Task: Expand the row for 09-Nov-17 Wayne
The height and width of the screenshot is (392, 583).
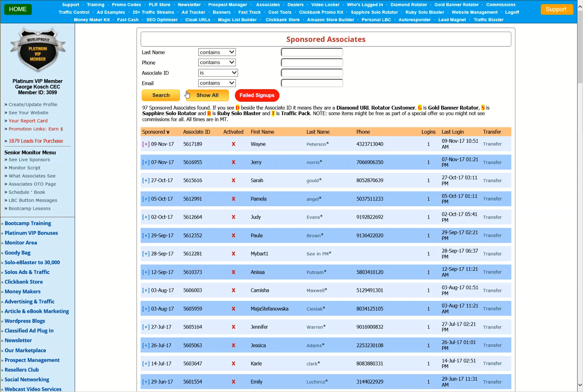Action: (146, 144)
